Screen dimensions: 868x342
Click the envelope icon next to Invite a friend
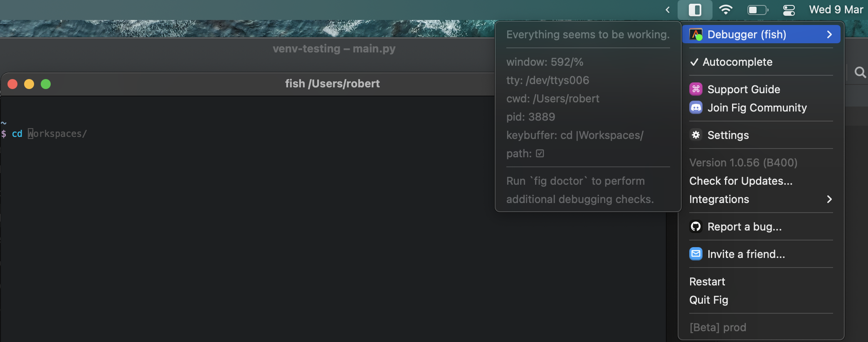click(695, 254)
